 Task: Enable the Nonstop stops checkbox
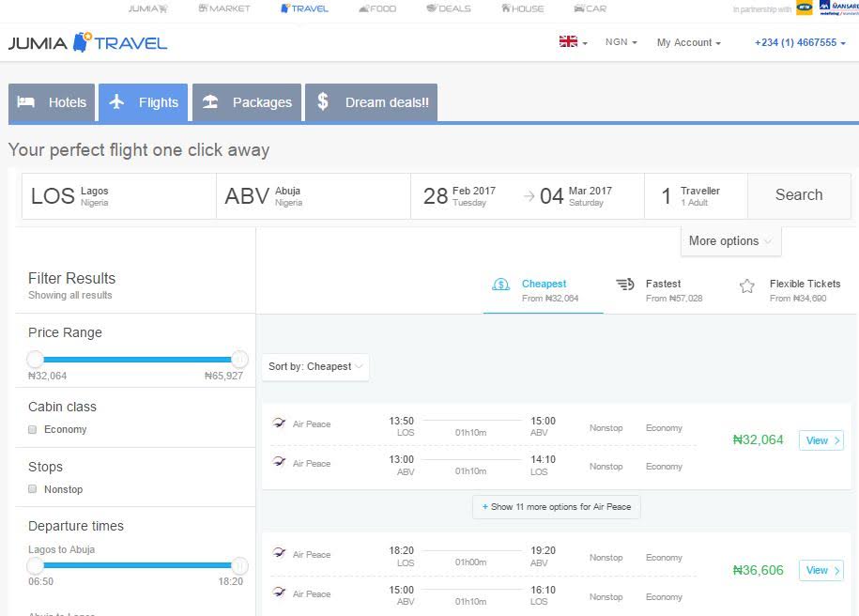pos(33,489)
